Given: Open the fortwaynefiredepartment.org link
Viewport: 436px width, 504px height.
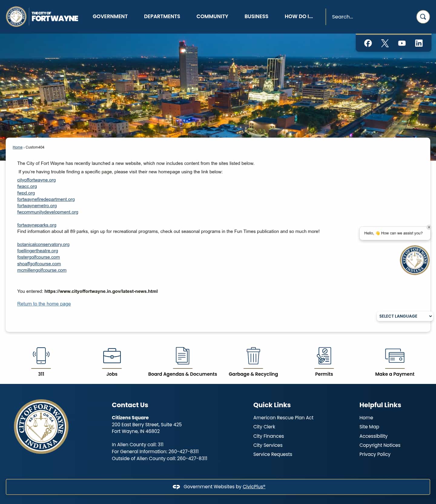Looking at the screenshot, I should (46, 199).
